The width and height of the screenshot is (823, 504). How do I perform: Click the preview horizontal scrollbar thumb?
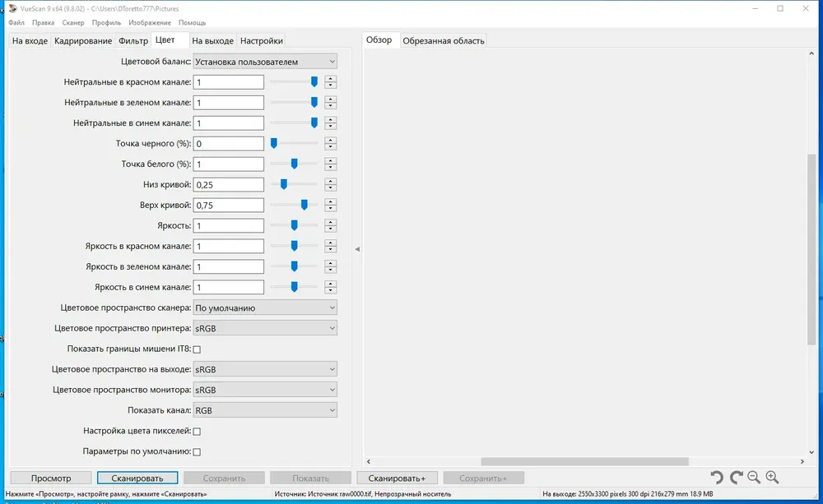[584, 461]
